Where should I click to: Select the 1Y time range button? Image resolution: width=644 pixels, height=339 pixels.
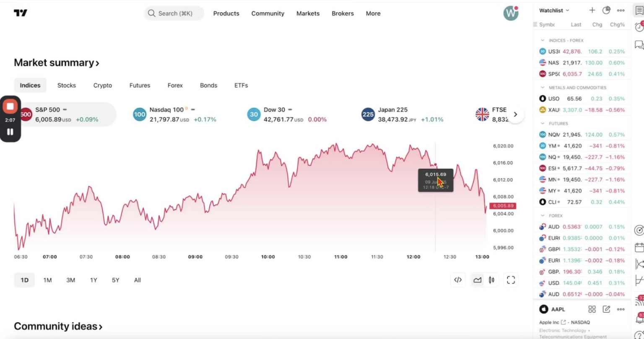(93, 279)
